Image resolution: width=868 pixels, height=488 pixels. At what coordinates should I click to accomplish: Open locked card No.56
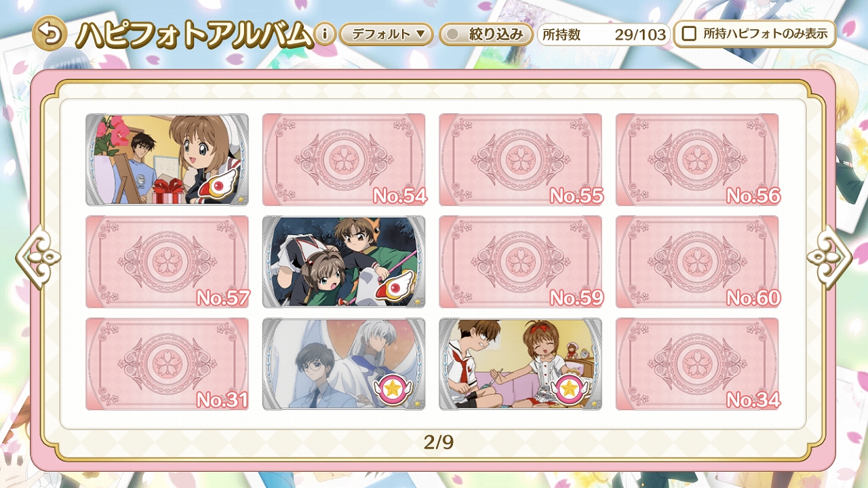697,159
